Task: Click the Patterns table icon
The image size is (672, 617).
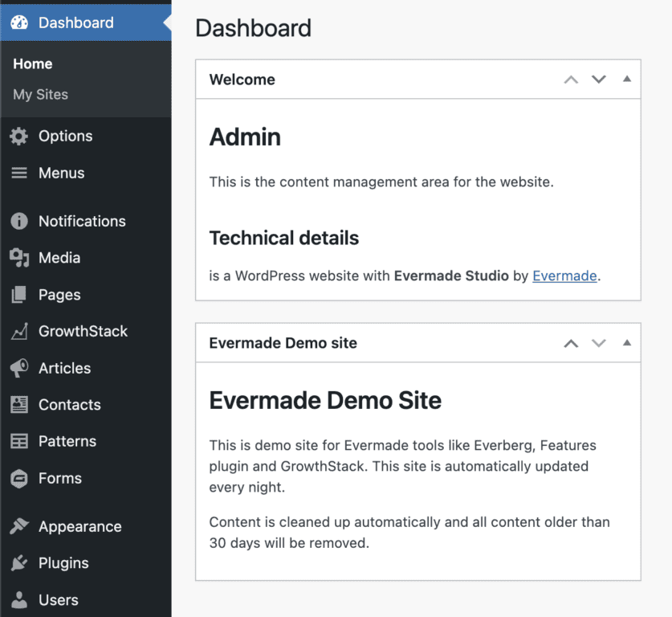Action: click(x=18, y=442)
